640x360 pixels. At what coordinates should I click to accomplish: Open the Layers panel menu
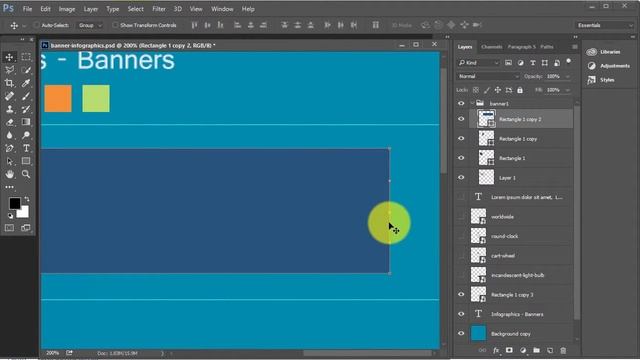pos(575,47)
